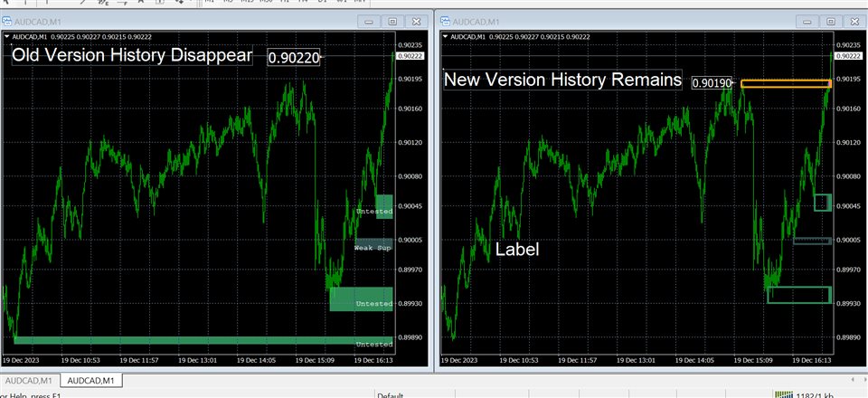Screen dimensions: 868x398
Task: Click the 1182/1 kb traffic readout in status bar
Action: [815, 394]
